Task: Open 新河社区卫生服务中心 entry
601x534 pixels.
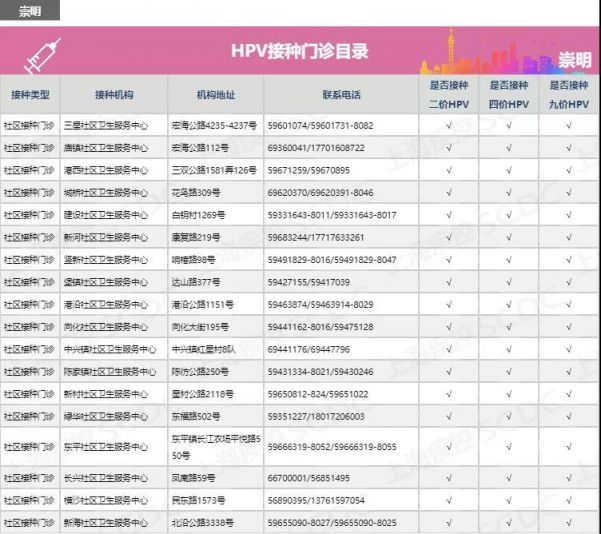Action: (x=106, y=238)
